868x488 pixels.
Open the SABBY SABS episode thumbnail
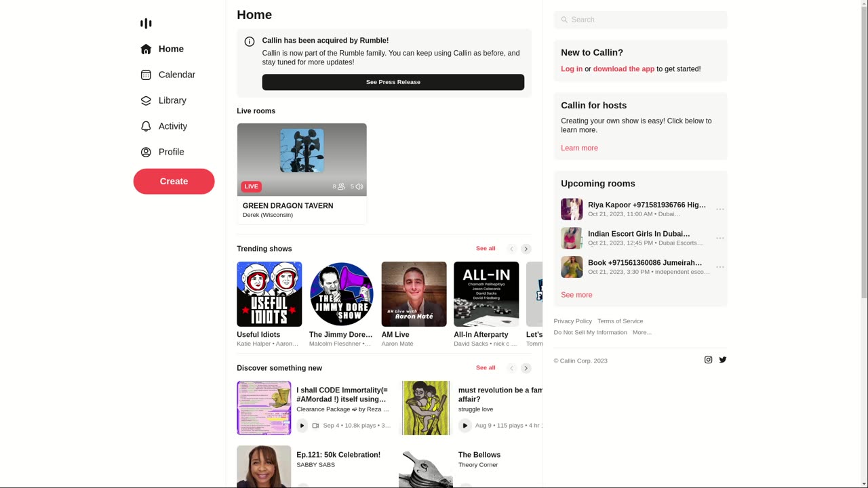(x=264, y=467)
